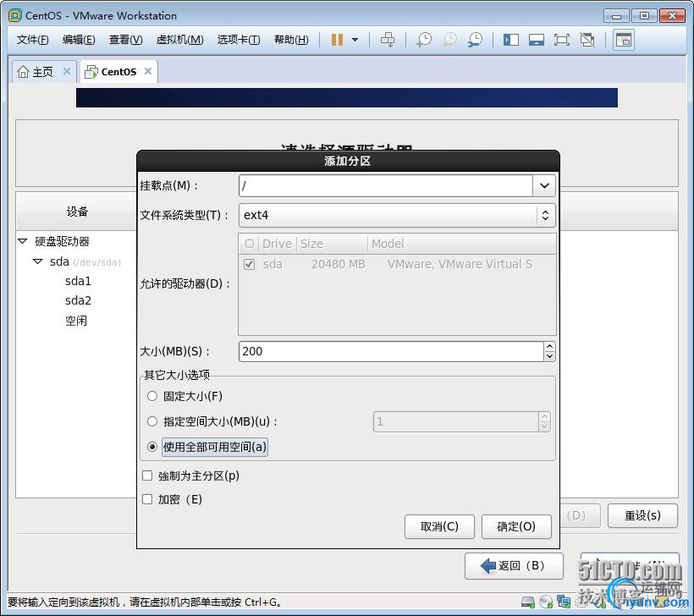694x616 pixels.
Task: Toggle the select-all checkbox in Drive header
Action: pyautogui.click(x=249, y=244)
